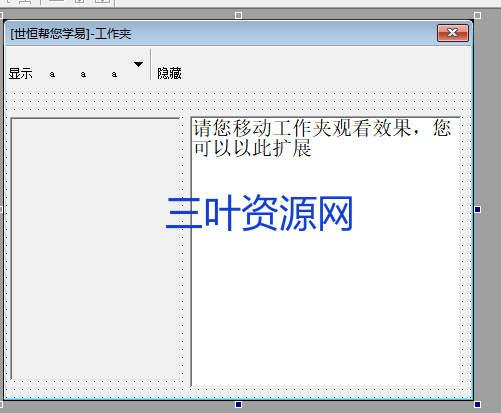Click the white top-right corner sizing handle

coord(478,15)
